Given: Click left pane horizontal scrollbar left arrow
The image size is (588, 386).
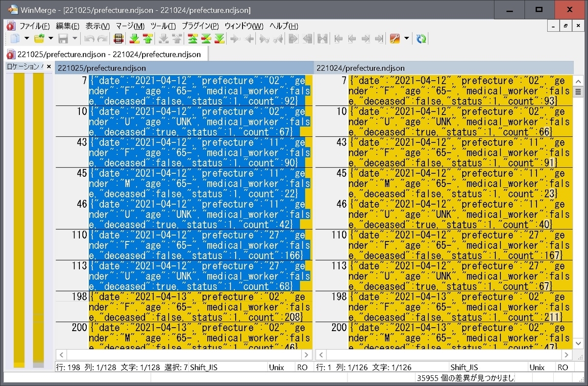Looking at the screenshot, I should click(61, 355).
